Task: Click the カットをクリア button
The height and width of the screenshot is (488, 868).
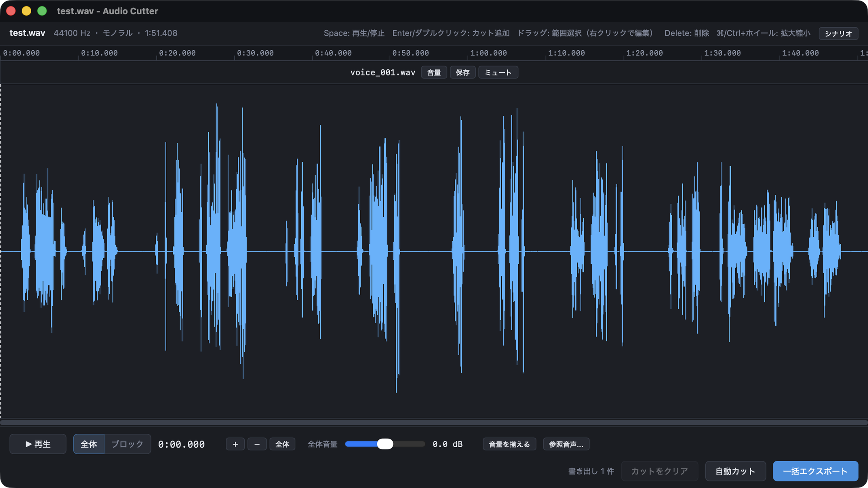Action: click(x=660, y=471)
